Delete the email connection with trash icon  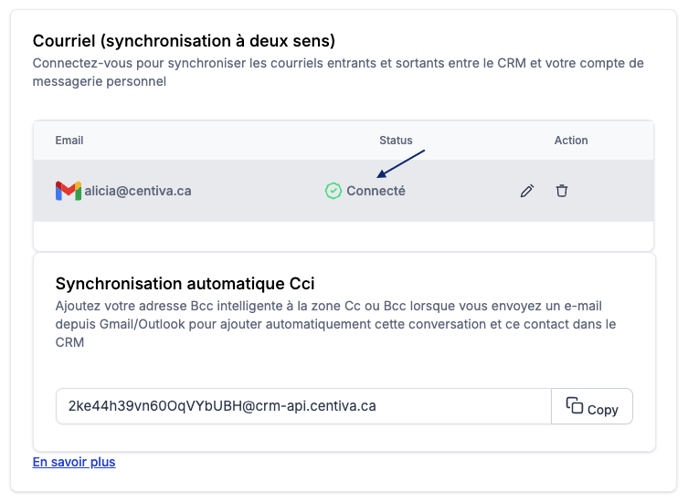point(562,191)
